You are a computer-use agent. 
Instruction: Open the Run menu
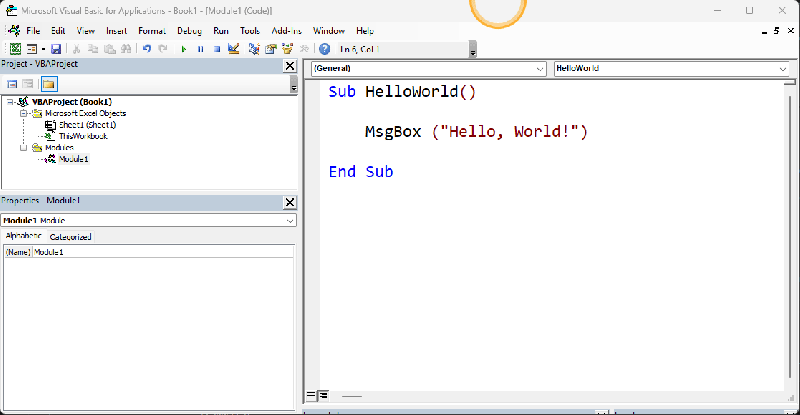click(x=221, y=31)
